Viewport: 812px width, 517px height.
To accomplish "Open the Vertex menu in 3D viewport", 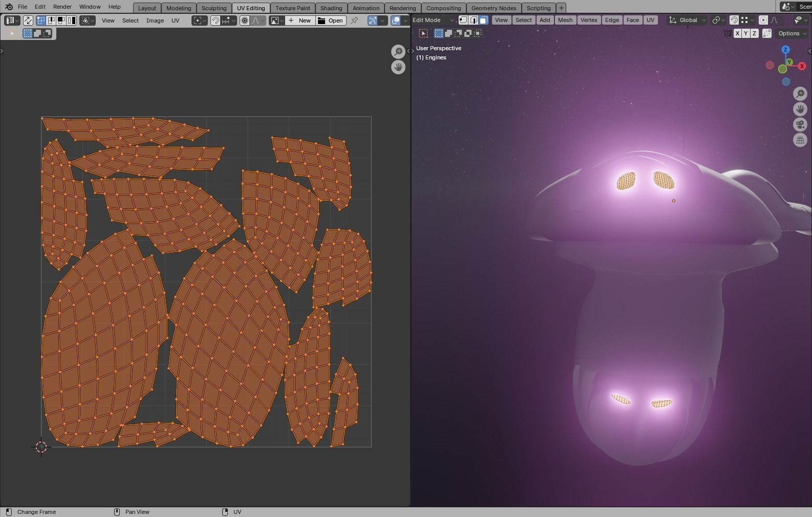I will (589, 20).
